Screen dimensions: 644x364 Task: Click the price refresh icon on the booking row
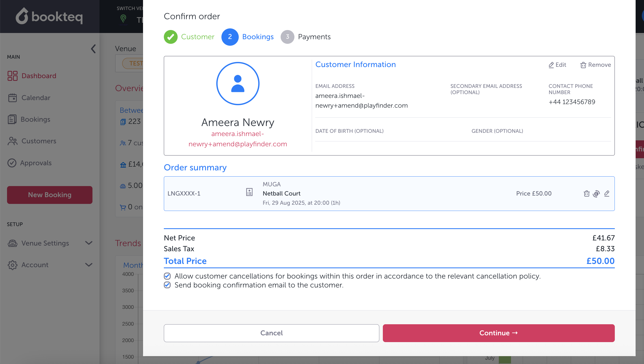click(x=596, y=194)
